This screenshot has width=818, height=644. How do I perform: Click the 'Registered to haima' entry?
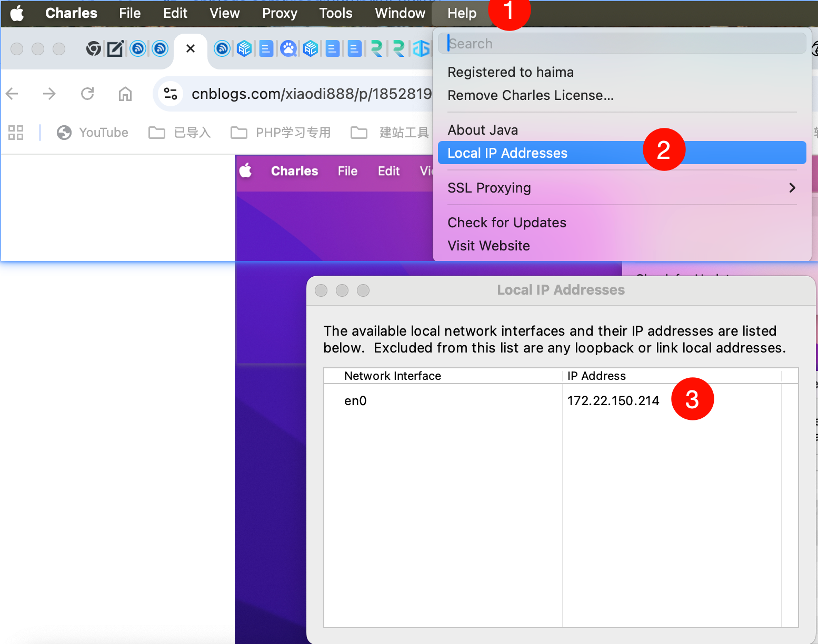[511, 72]
